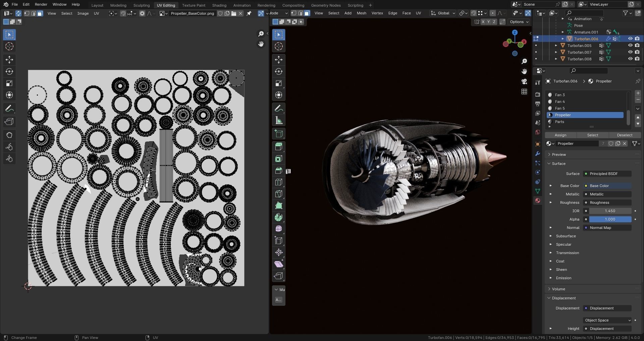Select the Parts material slot

[585, 122]
